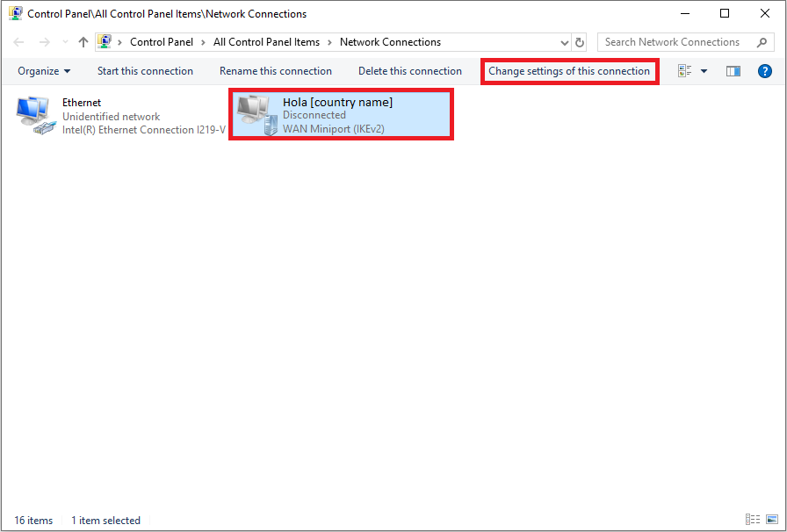Select the Ethernet adapter icon

[x=33, y=116]
